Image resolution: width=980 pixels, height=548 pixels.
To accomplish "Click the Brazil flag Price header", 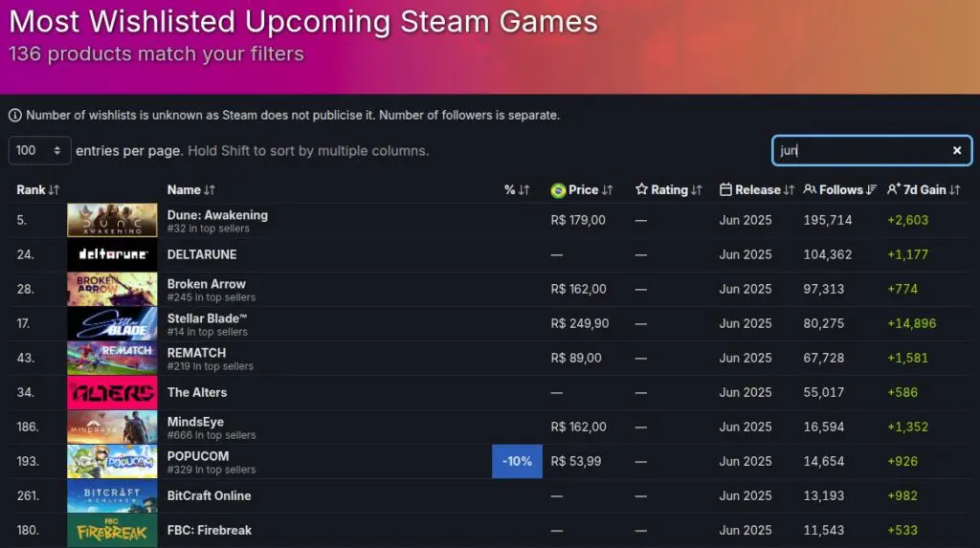I will (581, 190).
